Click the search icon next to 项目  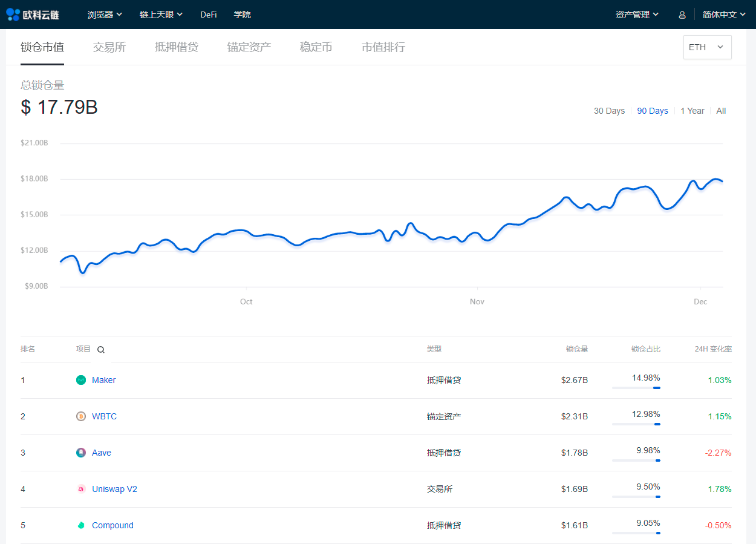point(101,350)
